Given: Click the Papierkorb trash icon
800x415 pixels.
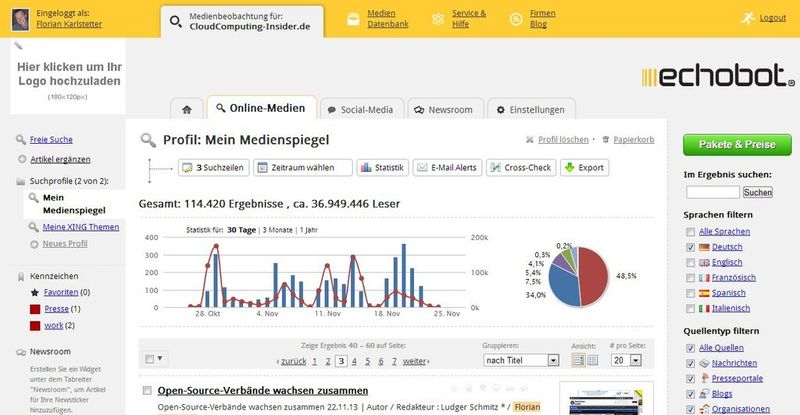Looking at the screenshot, I should pyautogui.click(x=606, y=139).
